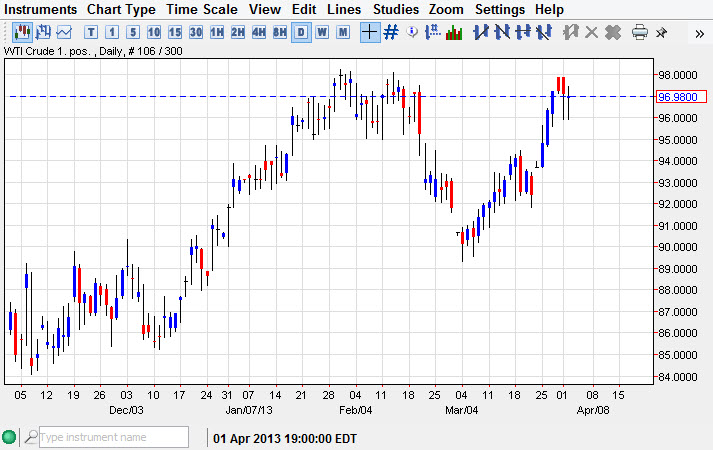Toggle the crosshair cursor tool

(369, 32)
